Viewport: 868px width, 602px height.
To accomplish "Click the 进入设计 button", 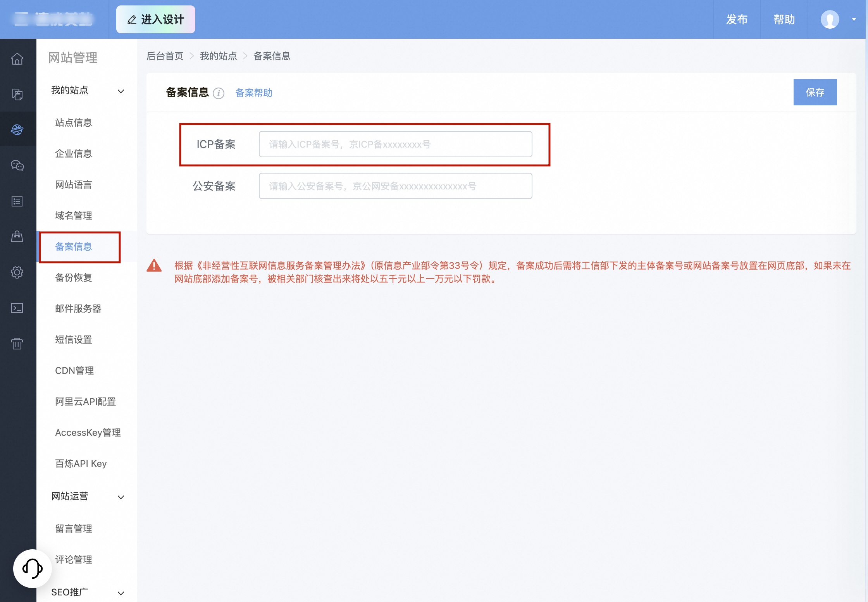I will click(156, 19).
